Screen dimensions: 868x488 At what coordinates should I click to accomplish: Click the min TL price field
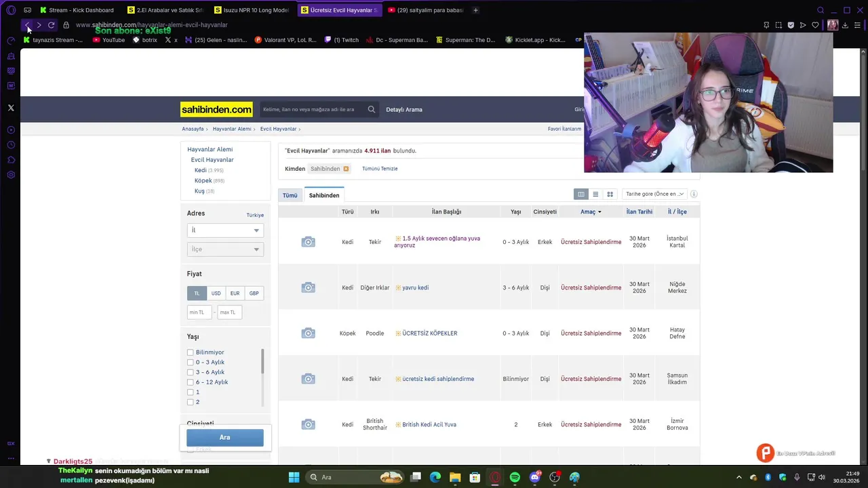point(199,312)
